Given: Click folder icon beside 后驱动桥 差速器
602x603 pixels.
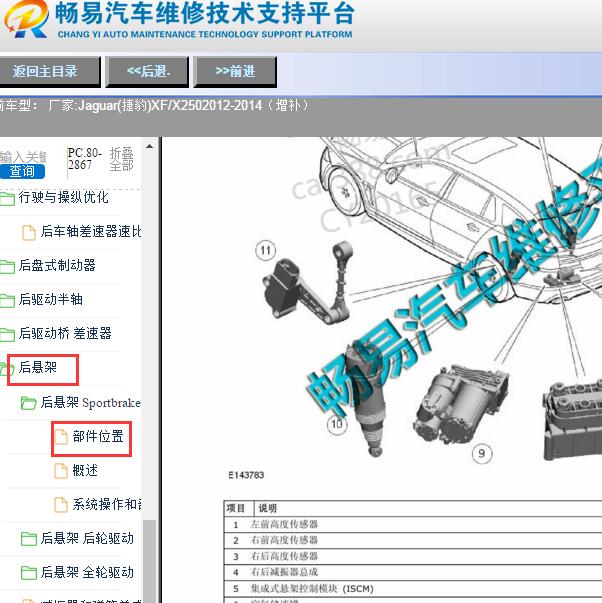Looking at the screenshot, I should [7, 334].
